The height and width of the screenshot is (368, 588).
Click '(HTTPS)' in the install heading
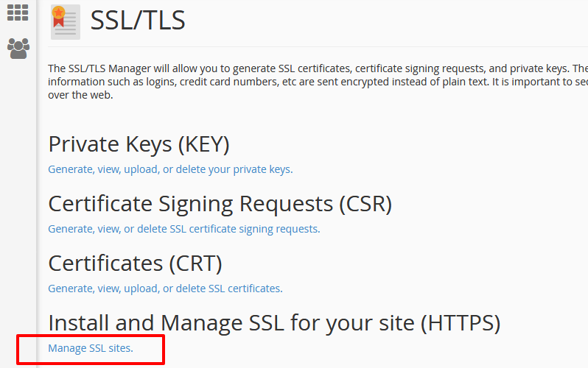click(461, 323)
